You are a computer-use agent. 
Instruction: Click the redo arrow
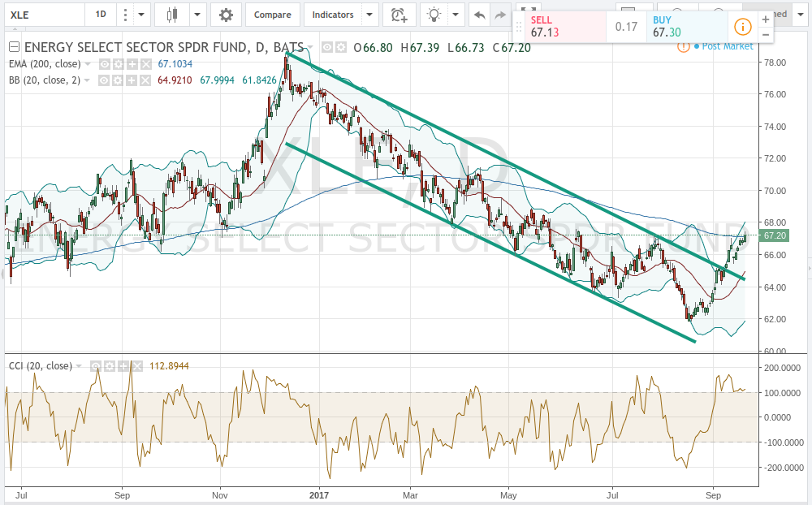(x=499, y=15)
